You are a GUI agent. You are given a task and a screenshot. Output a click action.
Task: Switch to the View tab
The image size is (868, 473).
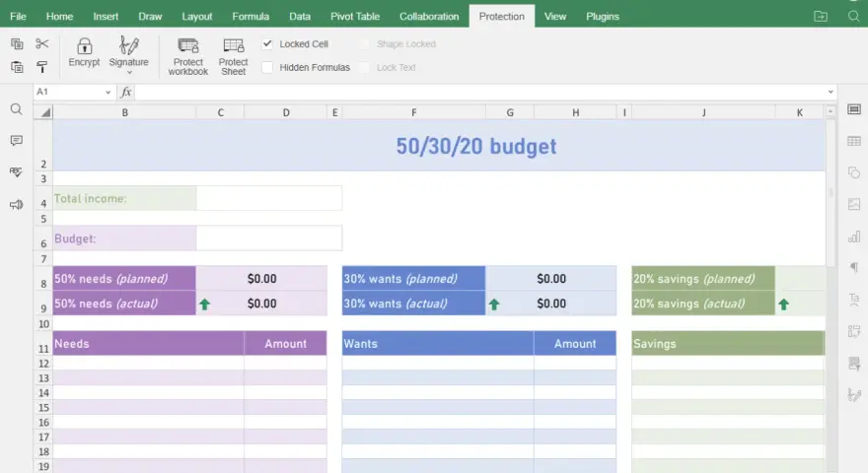pyautogui.click(x=554, y=16)
